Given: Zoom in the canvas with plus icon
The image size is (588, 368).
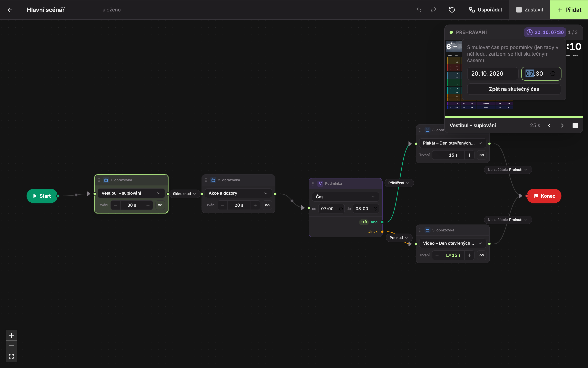Looking at the screenshot, I should (11, 335).
